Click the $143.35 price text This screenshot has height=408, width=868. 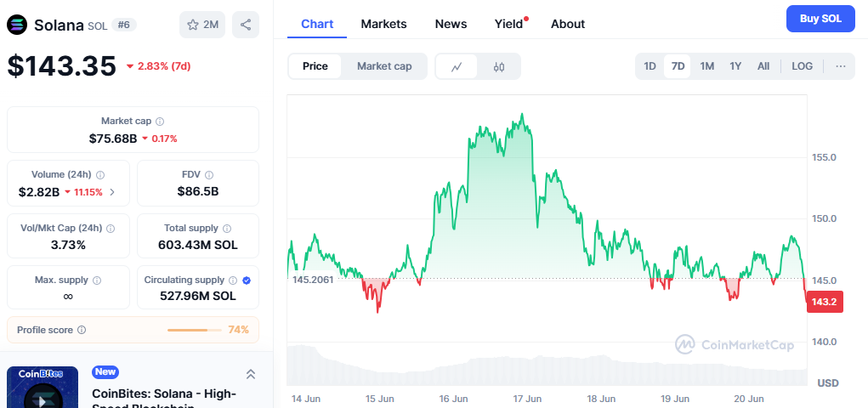(61, 66)
